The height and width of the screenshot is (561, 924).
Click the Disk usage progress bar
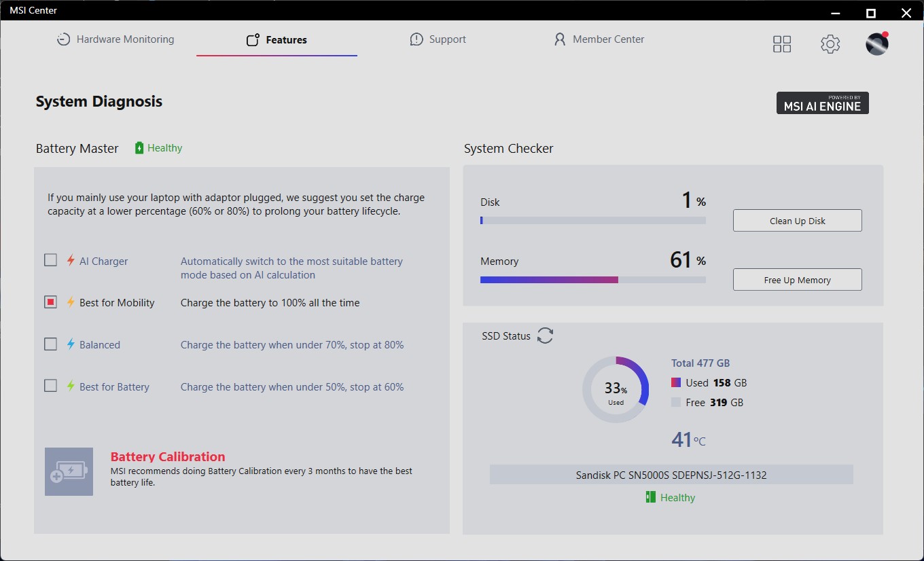point(593,220)
